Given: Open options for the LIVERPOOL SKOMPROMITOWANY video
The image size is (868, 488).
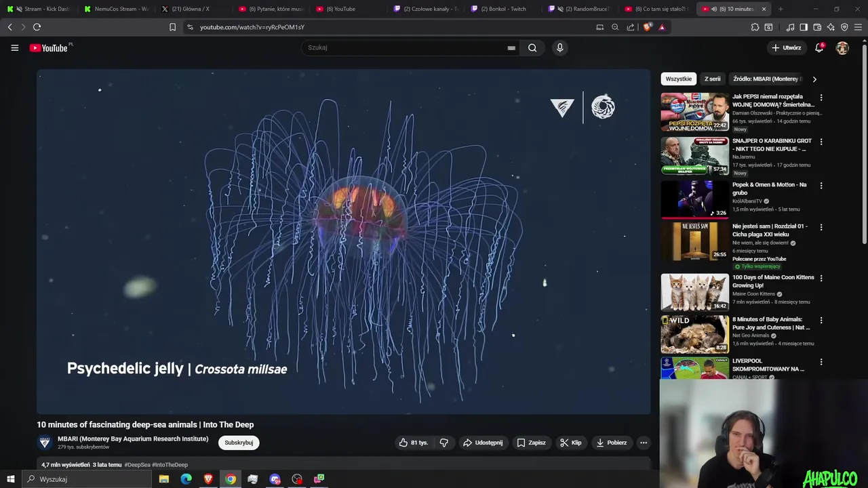Looking at the screenshot, I should (x=821, y=362).
